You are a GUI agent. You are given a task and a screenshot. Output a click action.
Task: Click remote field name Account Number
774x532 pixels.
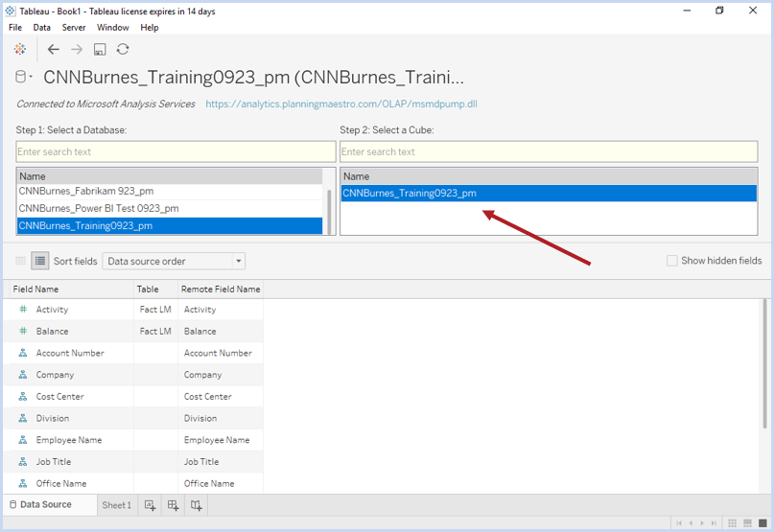click(x=218, y=353)
